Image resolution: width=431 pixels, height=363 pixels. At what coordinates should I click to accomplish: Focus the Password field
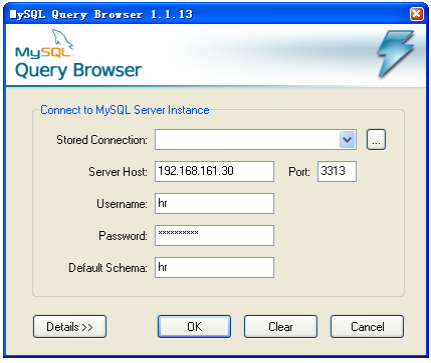click(214, 235)
